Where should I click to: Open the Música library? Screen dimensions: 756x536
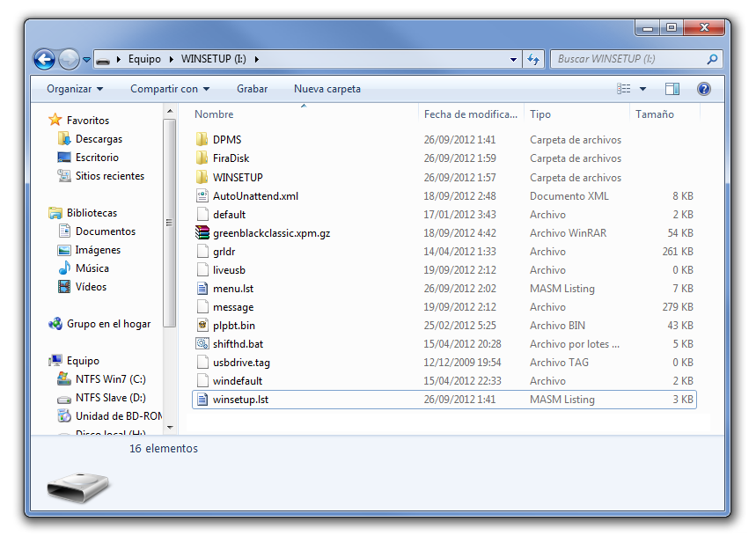coord(92,268)
